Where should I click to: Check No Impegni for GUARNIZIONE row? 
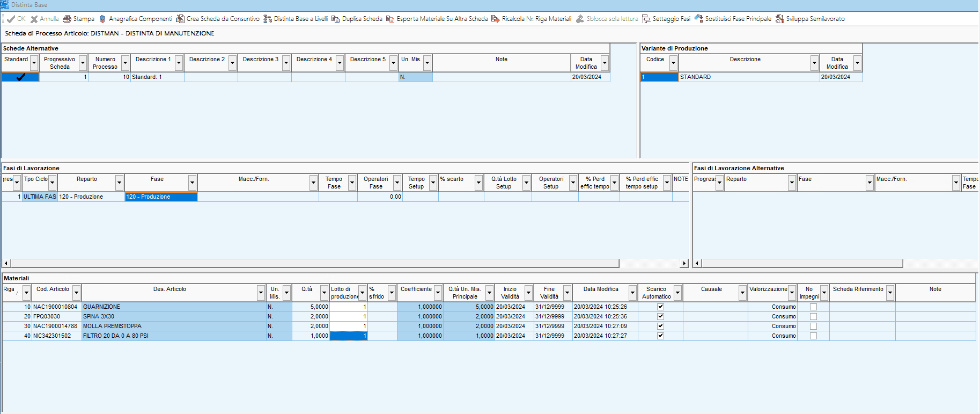813,307
